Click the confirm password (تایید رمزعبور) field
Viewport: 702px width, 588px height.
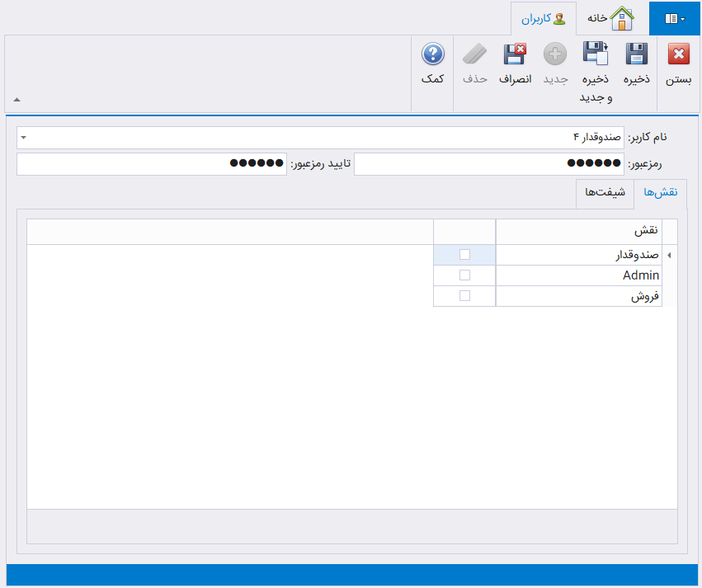[151, 164]
